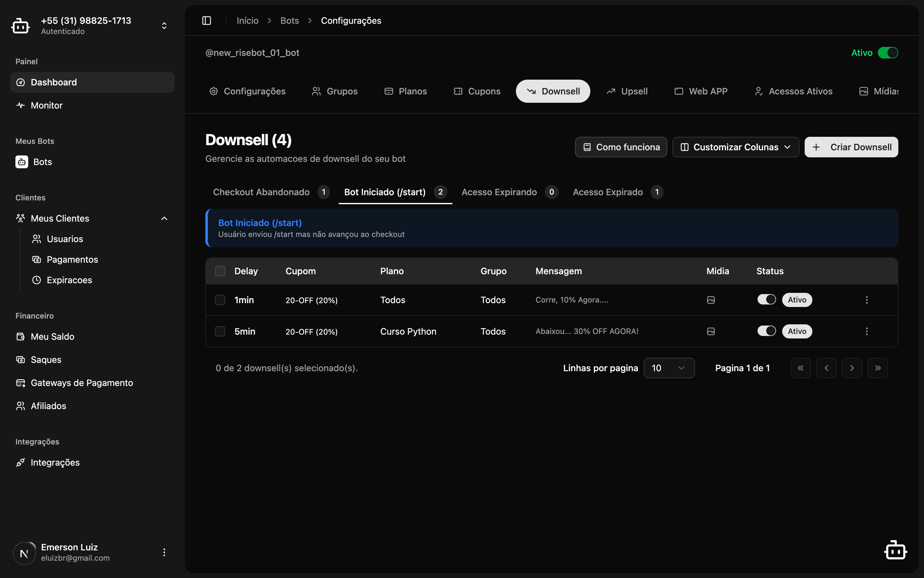Viewport: 924px width, 578px height.
Task: Click the message 'Corre, 10% Agora....'
Action: (x=572, y=300)
